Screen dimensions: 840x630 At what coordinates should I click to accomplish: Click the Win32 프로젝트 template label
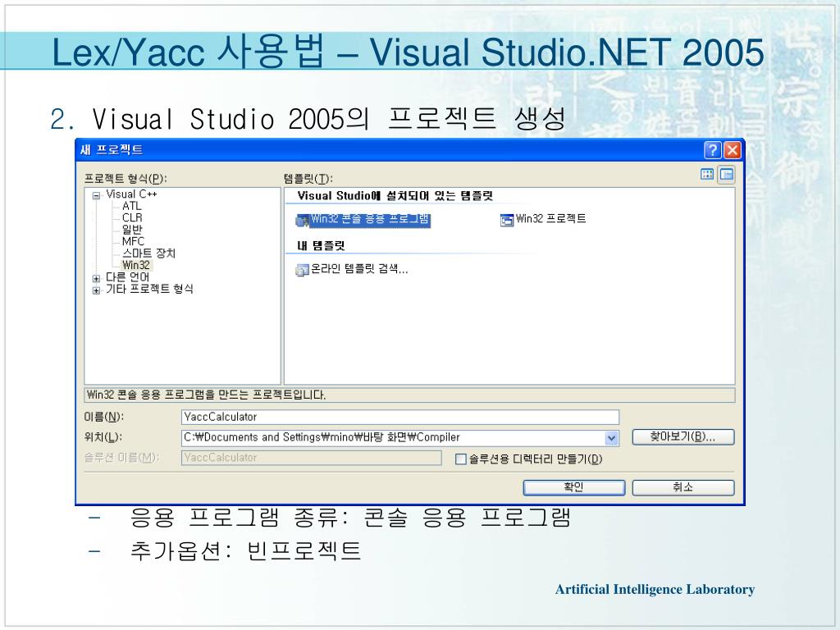[550, 218]
